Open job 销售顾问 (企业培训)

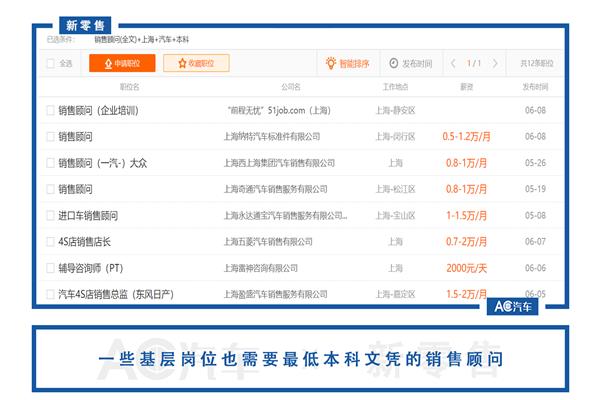click(98, 111)
